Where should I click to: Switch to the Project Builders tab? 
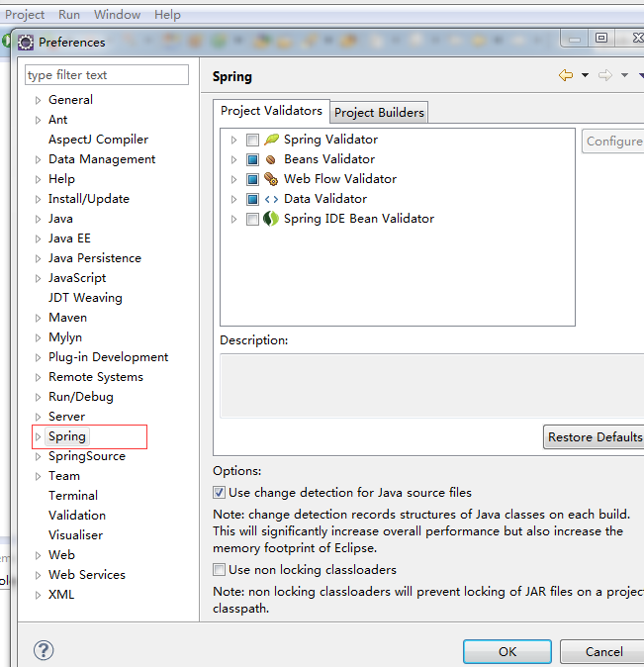point(379,113)
